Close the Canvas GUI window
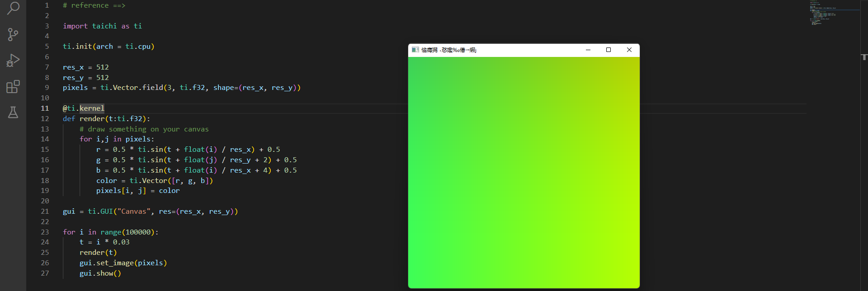Viewport: 868px width, 291px height. click(629, 50)
